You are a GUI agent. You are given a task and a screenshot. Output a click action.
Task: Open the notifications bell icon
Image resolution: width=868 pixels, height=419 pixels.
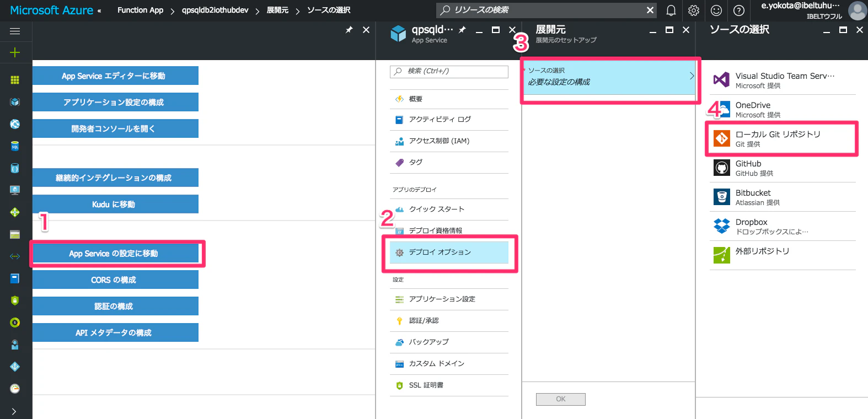point(671,10)
